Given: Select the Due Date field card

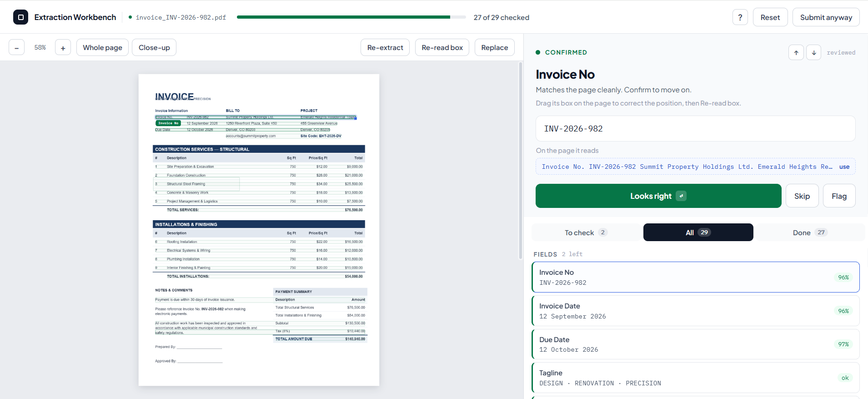Looking at the screenshot, I should coord(695,344).
